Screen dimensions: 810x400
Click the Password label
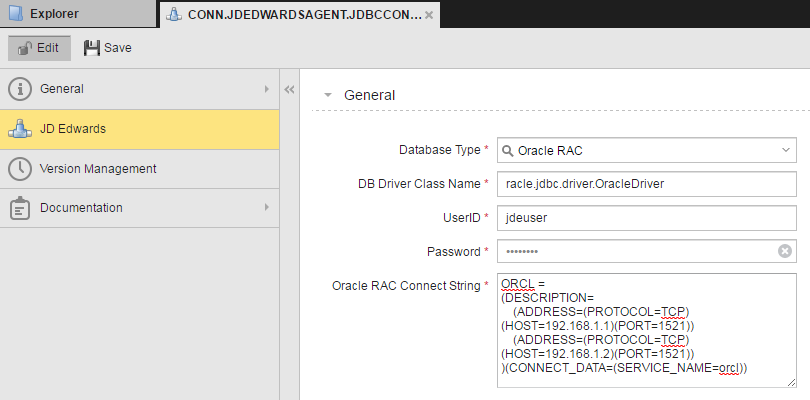(454, 252)
